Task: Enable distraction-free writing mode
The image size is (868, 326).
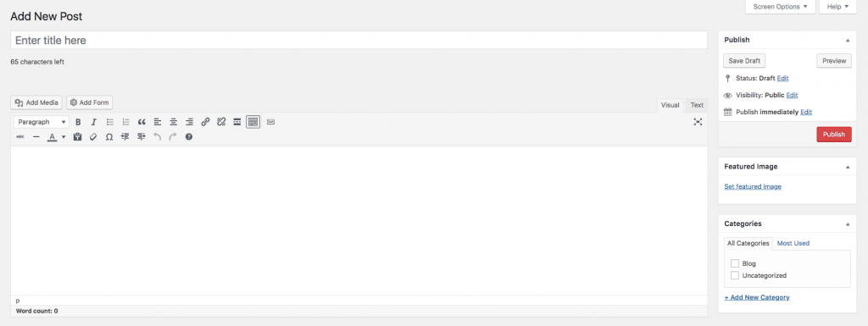Action: 698,122
